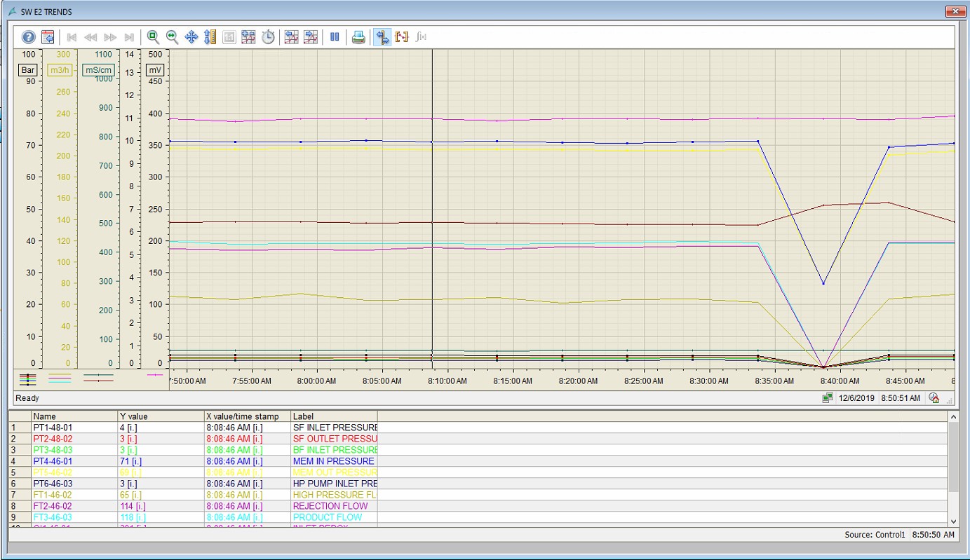Open the online help icon
The width and height of the screenshot is (970, 560).
[29, 37]
